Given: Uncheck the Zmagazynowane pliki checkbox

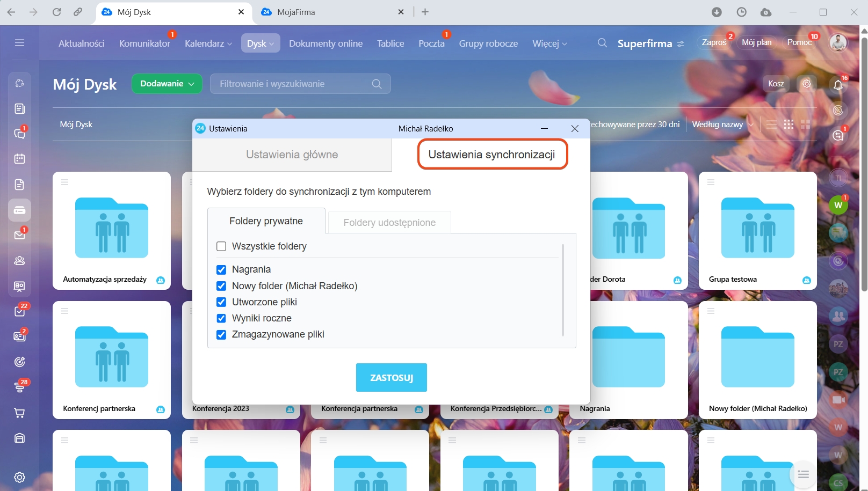Looking at the screenshot, I should click(x=221, y=334).
